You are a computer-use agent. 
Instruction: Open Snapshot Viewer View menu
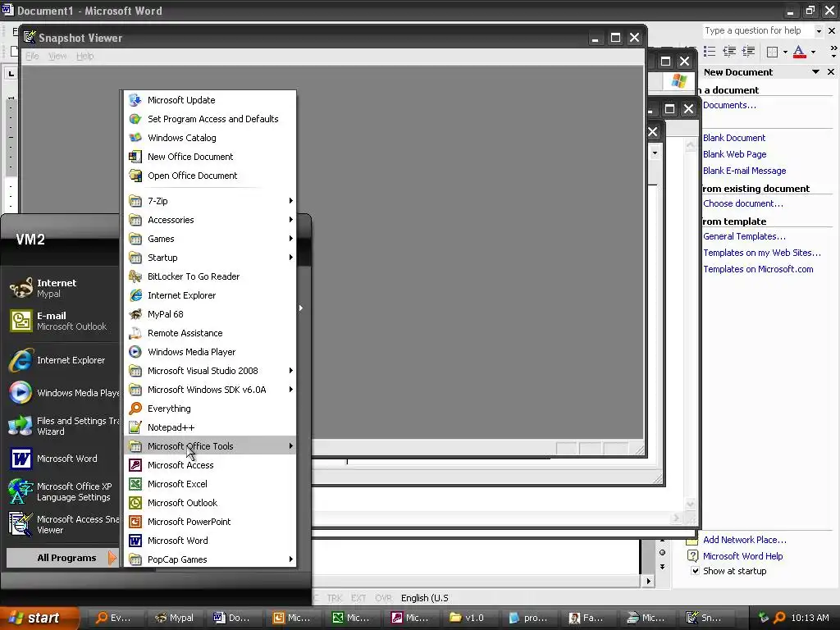pyautogui.click(x=57, y=57)
